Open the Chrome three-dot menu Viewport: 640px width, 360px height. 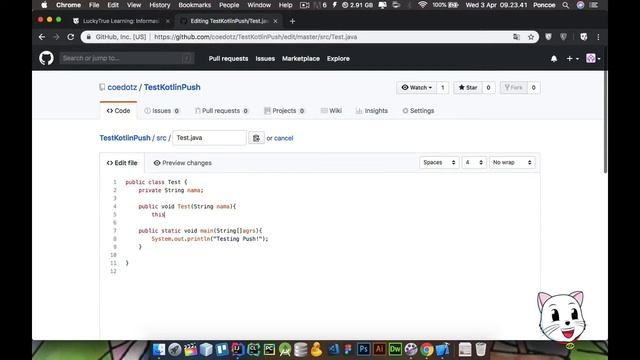pyautogui.click(x=598, y=37)
